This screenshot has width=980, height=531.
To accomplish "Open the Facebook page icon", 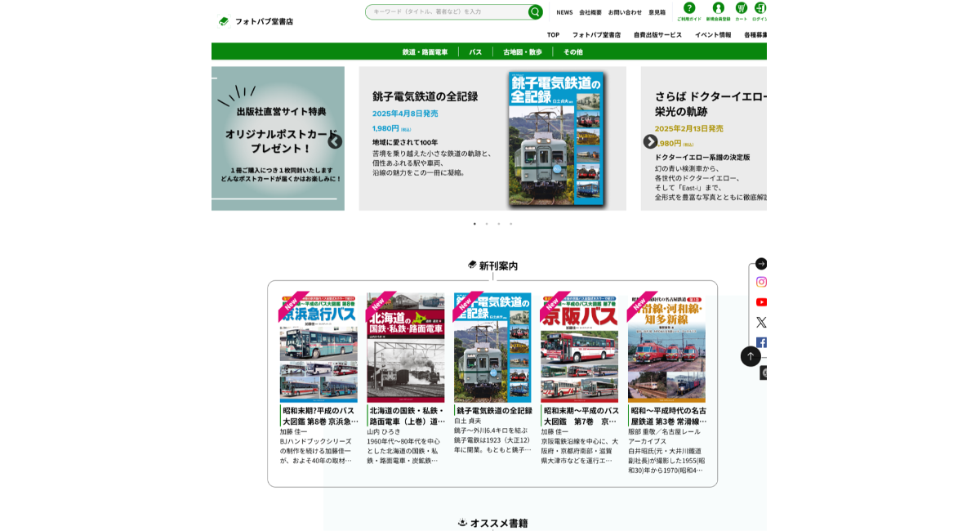I will (x=761, y=342).
